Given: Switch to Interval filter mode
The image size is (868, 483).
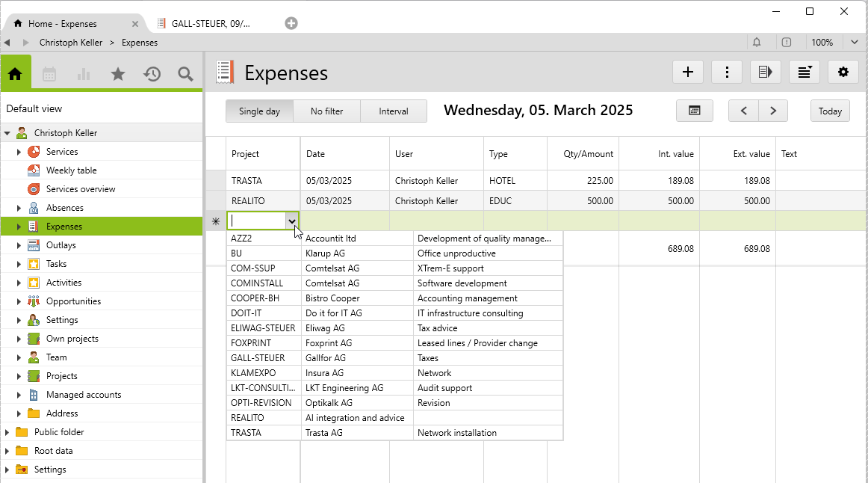Looking at the screenshot, I should (x=394, y=111).
